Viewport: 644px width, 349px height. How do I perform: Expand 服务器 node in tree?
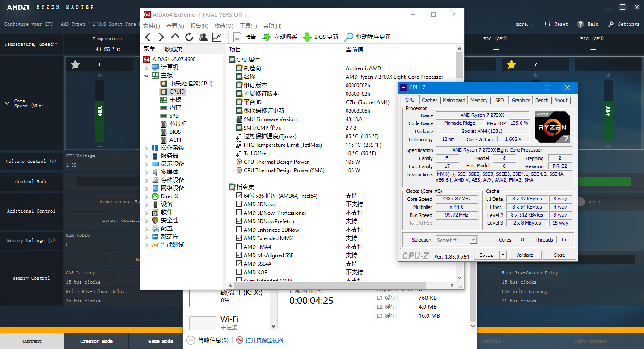146,156
